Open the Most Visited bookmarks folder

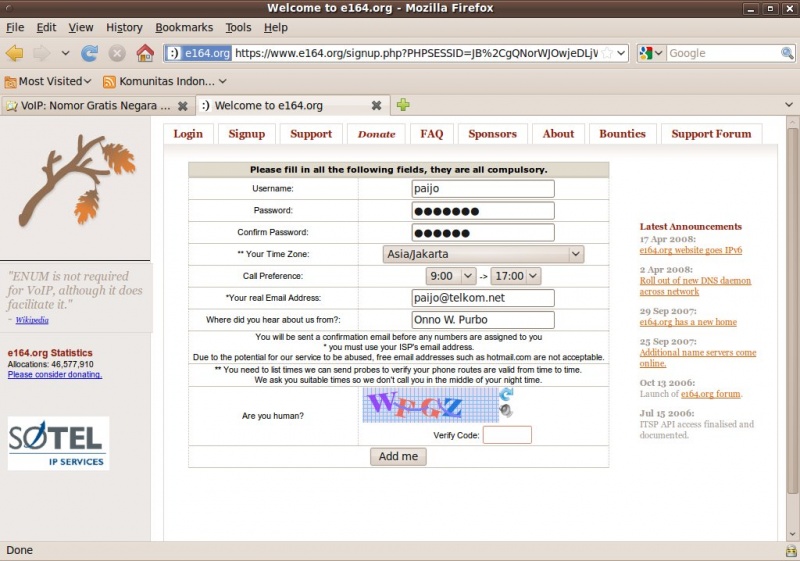[x=48, y=81]
